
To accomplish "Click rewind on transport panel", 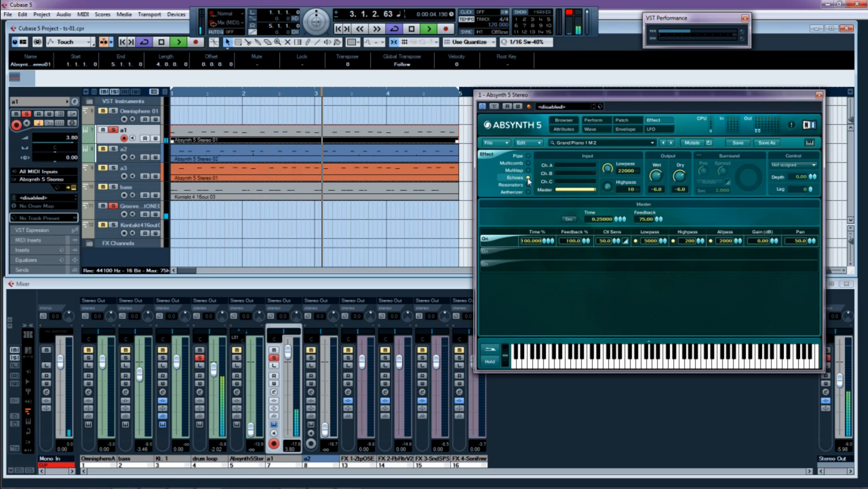I will click(360, 29).
